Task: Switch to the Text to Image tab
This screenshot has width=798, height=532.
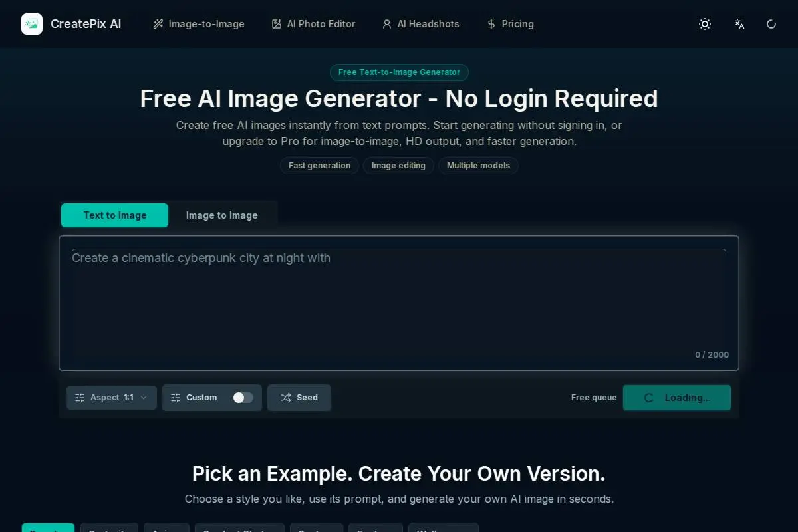Action: point(114,215)
